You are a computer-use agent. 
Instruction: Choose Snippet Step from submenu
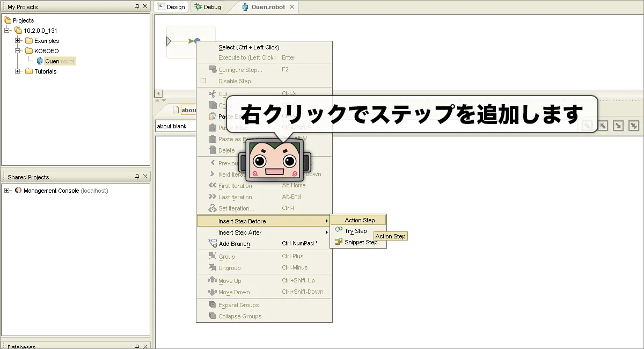358,242
